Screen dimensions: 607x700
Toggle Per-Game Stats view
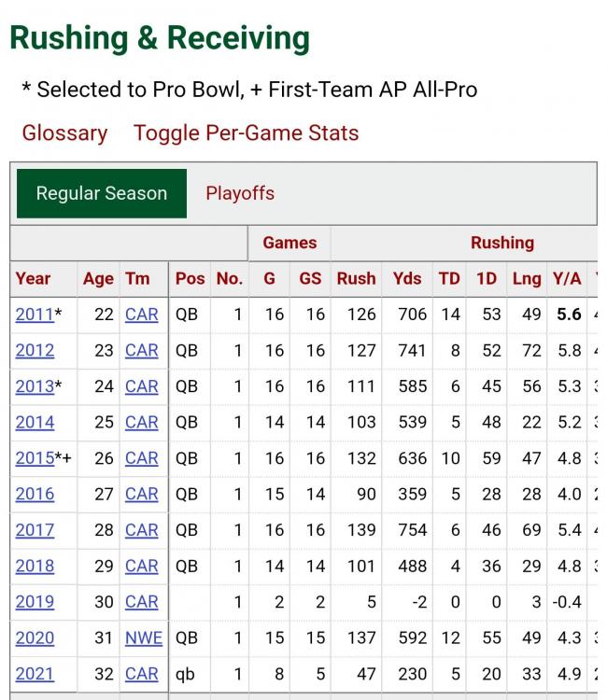(247, 133)
